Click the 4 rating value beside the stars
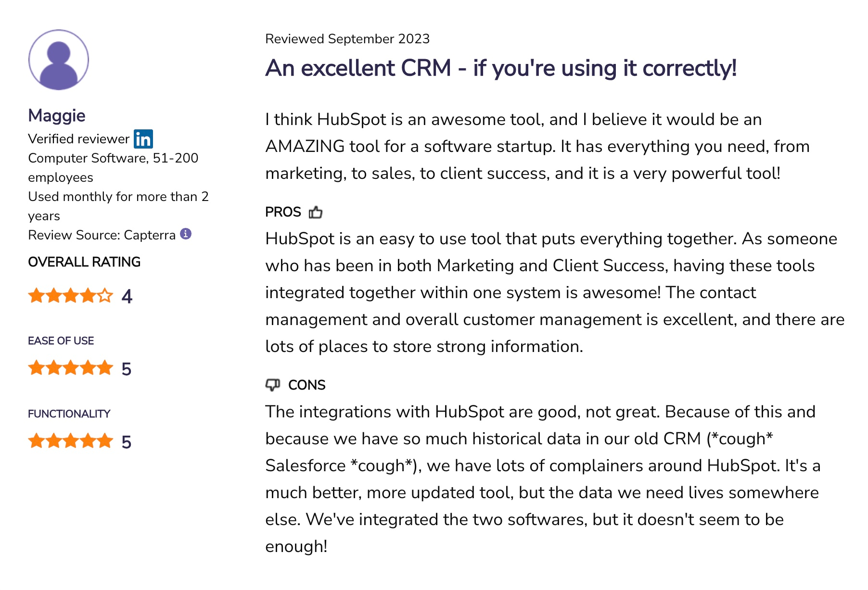The image size is (868, 590). 128,296
